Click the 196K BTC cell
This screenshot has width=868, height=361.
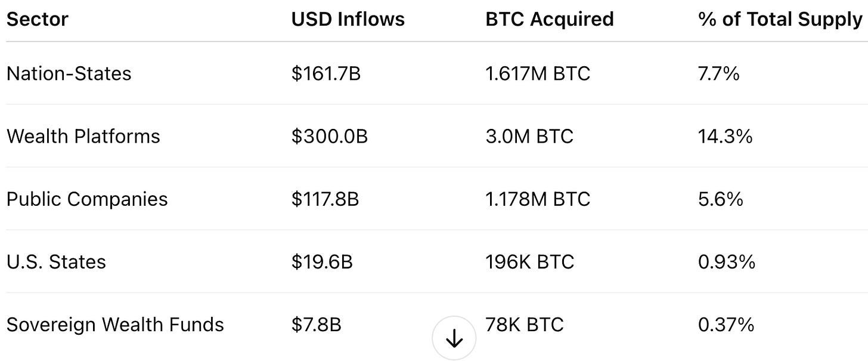pyautogui.click(x=530, y=261)
